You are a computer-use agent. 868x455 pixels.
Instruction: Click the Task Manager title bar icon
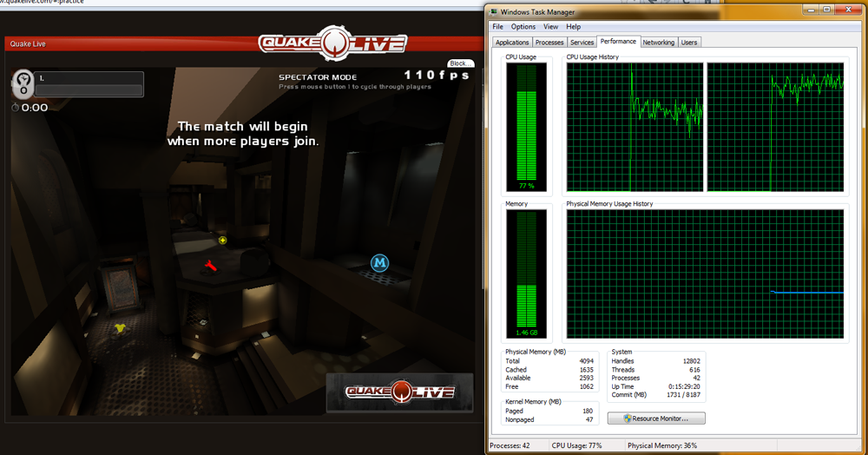(494, 12)
